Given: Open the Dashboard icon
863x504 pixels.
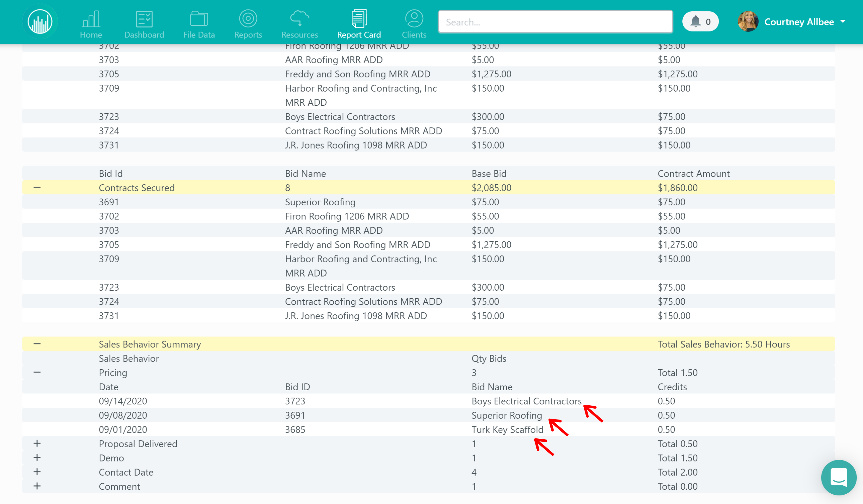Looking at the screenshot, I should pos(144,19).
